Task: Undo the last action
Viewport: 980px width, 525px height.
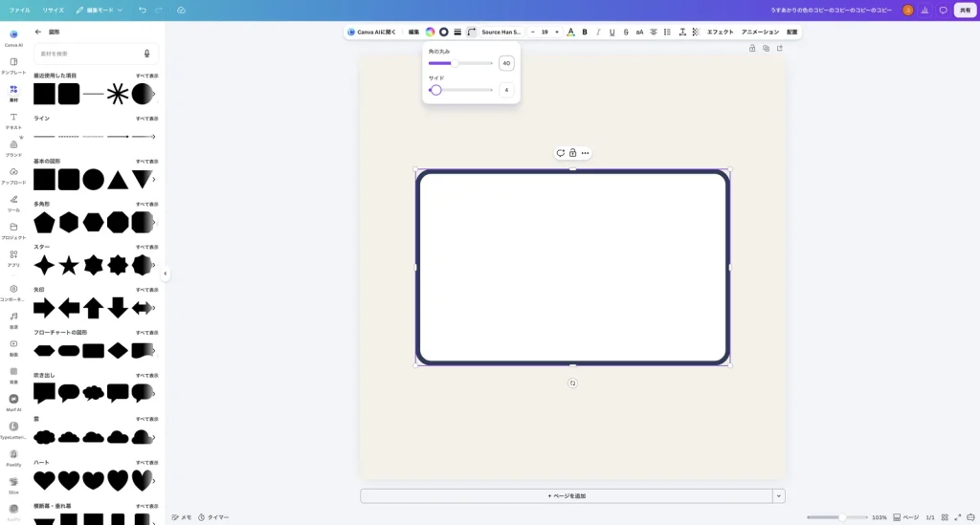Action: (143, 10)
